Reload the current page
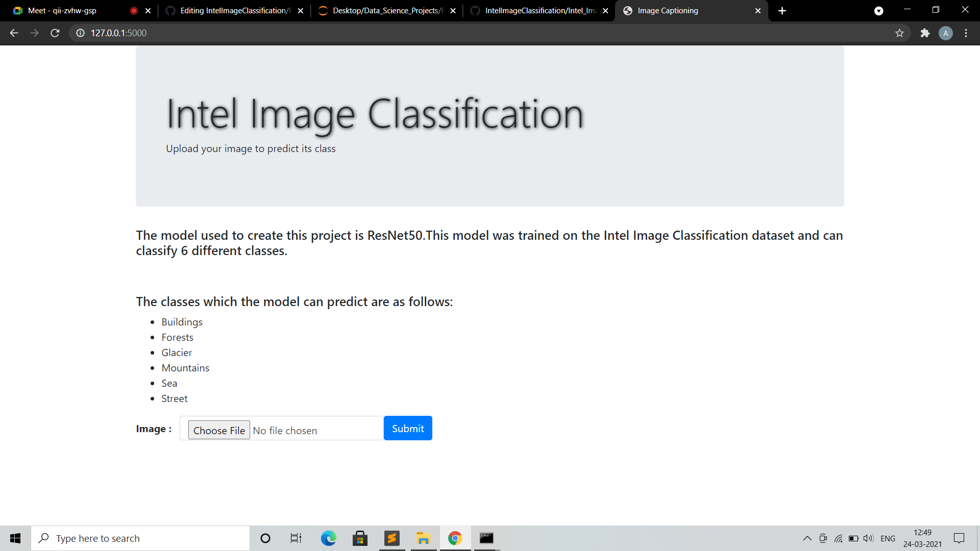980x551 pixels. (55, 33)
